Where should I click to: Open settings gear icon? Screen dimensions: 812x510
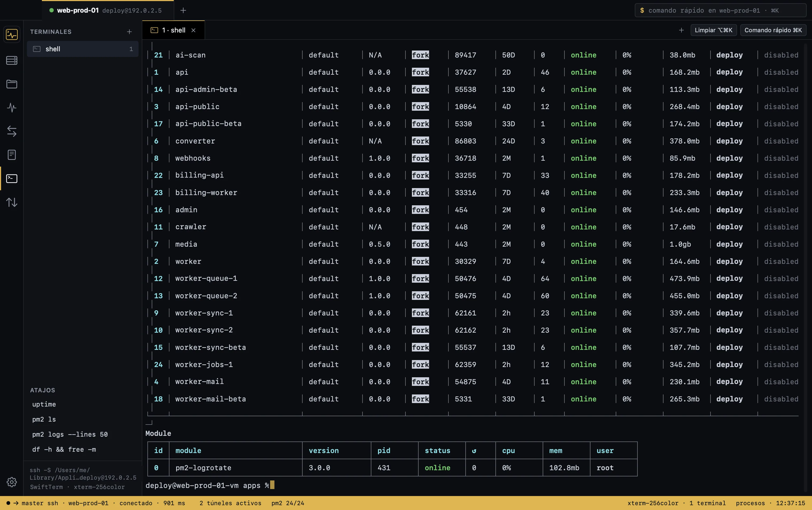tap(12, 482)
